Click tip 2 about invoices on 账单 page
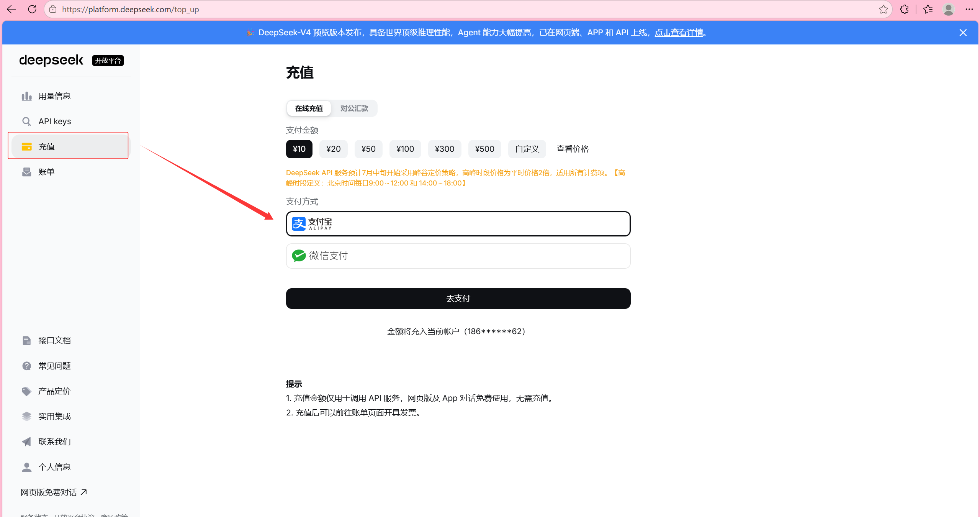The height and width of the screenshot is (517, 980). pyautogui.click(x=355, y=413)
